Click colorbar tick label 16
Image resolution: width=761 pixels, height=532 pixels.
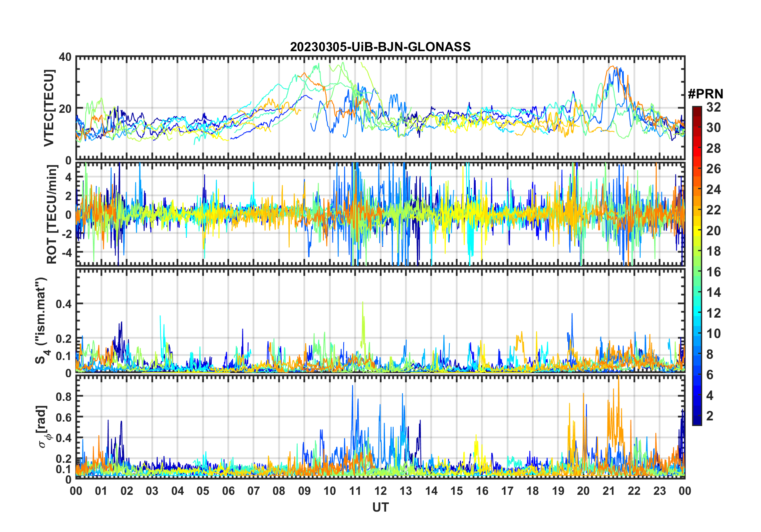point(713,272)
